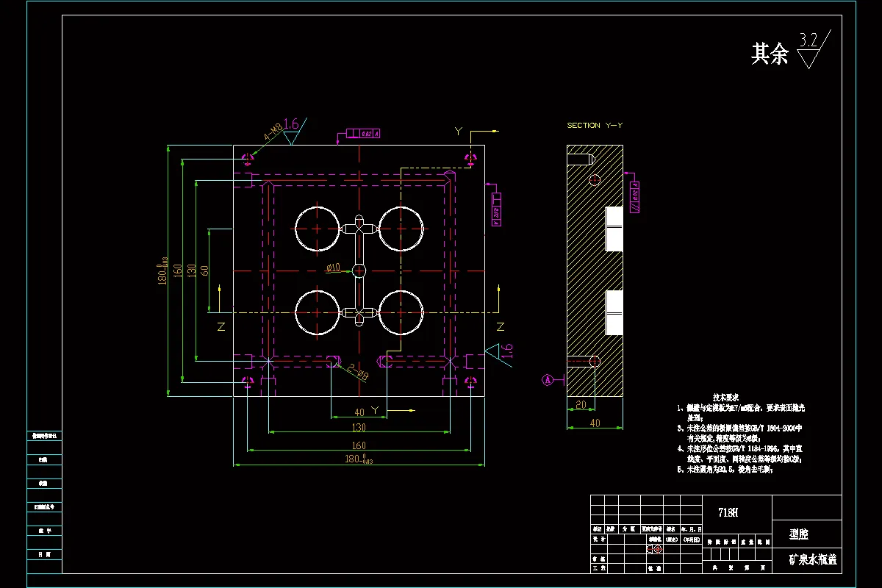Viewport: 882px width, 588px height.
Task: Click the vertical '160' dimension text
Action: (177, 270)
